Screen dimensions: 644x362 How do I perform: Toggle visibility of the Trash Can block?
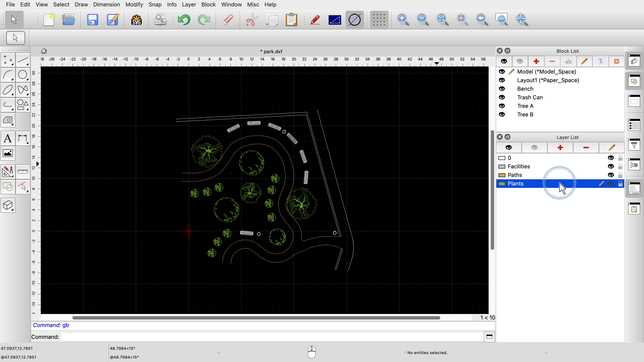click(x=502, y=97)
